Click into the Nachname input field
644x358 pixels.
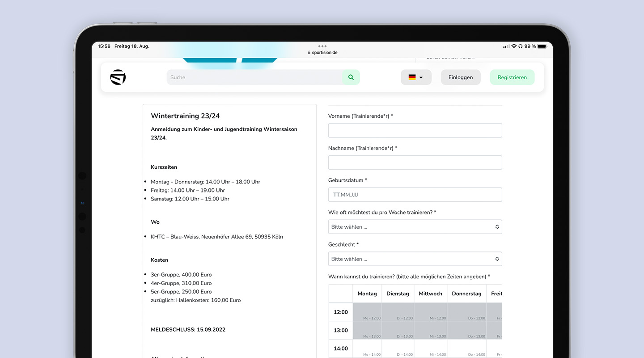tap(415, 162)
